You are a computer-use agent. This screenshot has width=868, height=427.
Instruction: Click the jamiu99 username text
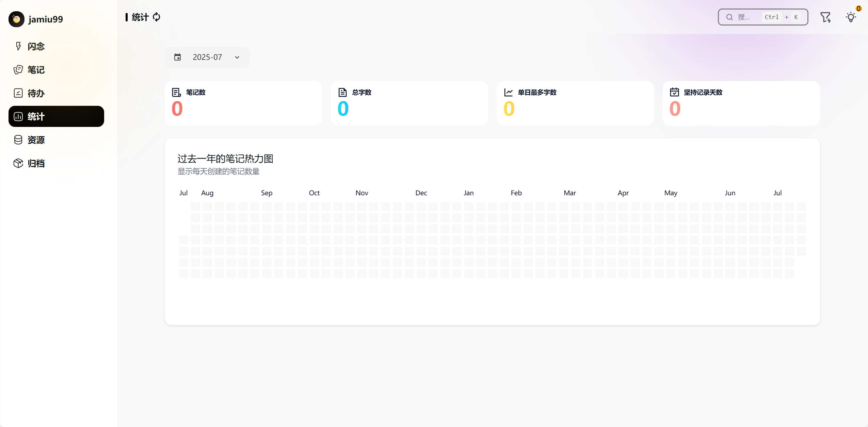46,19
